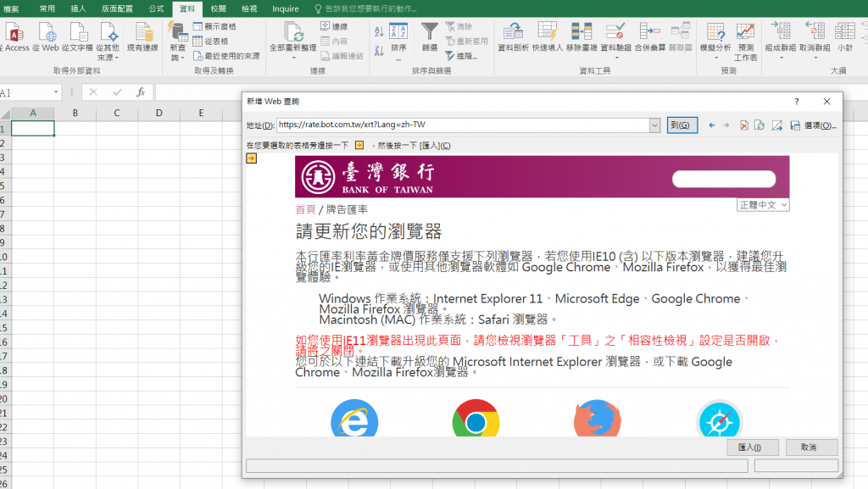Image resolution: width=868 pixels, height=489 pixels.
Task: Click the insert function fx button
Action: [141, 92]
